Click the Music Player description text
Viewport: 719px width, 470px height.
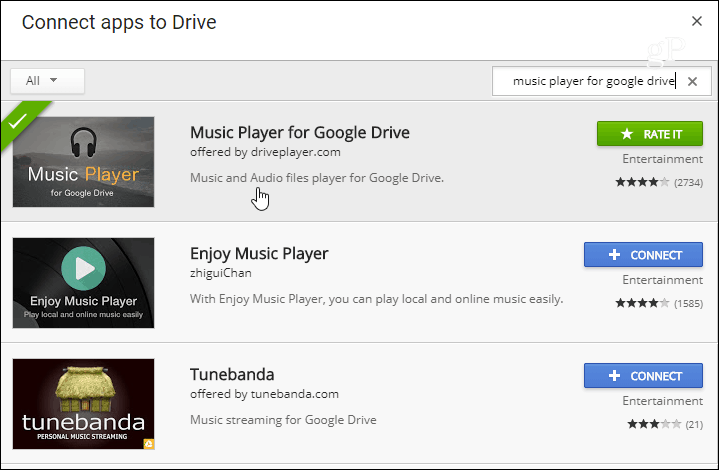(317, 178)
